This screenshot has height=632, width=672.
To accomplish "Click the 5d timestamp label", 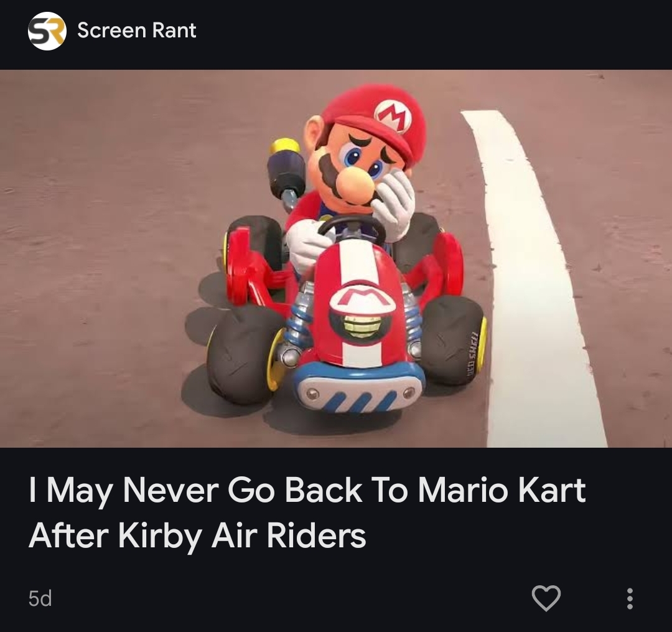I will (40, 598).
